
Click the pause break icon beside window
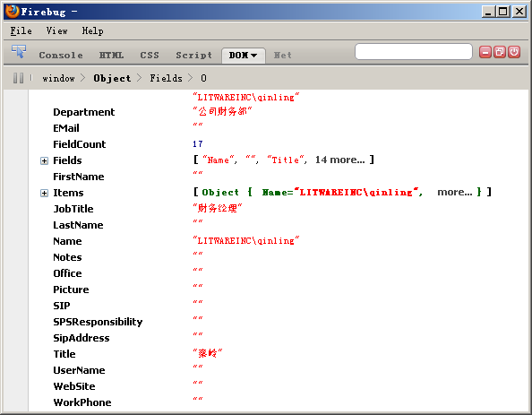[x=18, y=78]
